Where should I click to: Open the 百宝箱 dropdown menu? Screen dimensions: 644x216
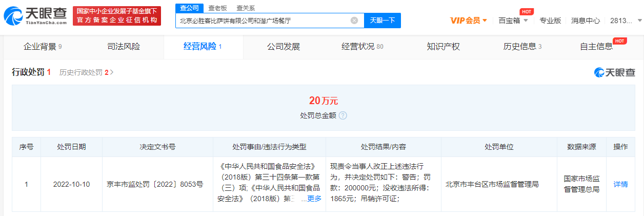513,21
